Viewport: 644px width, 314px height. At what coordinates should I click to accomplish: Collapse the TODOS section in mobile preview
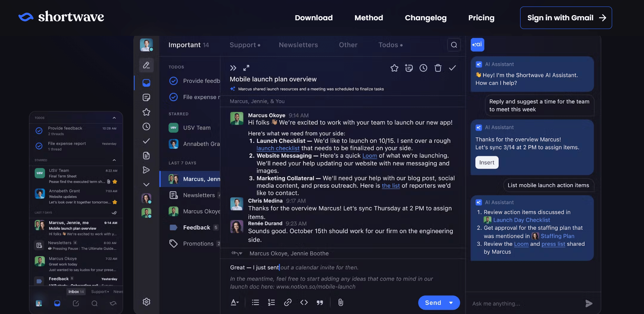(114, 118)
